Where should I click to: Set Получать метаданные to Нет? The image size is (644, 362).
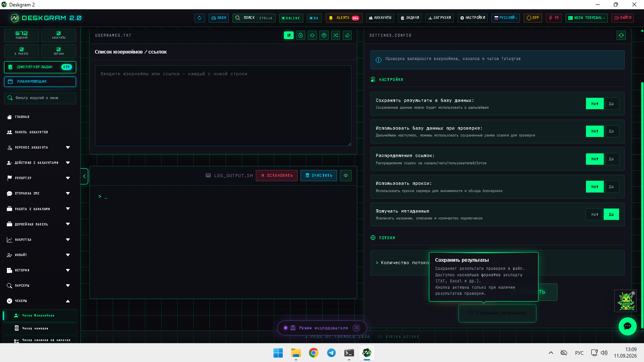tap(595, 215)
